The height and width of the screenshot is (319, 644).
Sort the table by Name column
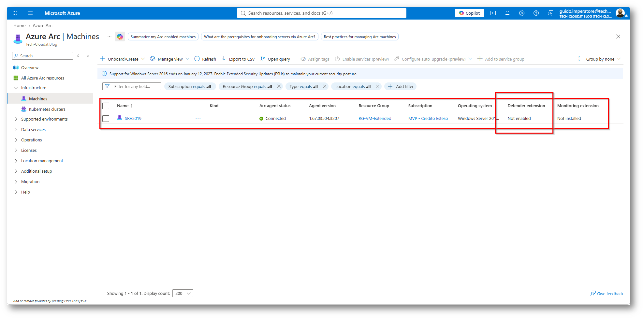coord(124,106)
